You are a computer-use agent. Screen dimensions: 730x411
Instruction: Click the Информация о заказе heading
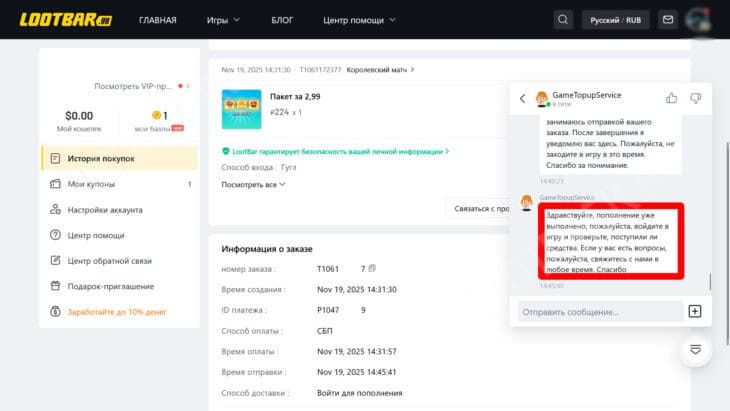click(267, 249)
